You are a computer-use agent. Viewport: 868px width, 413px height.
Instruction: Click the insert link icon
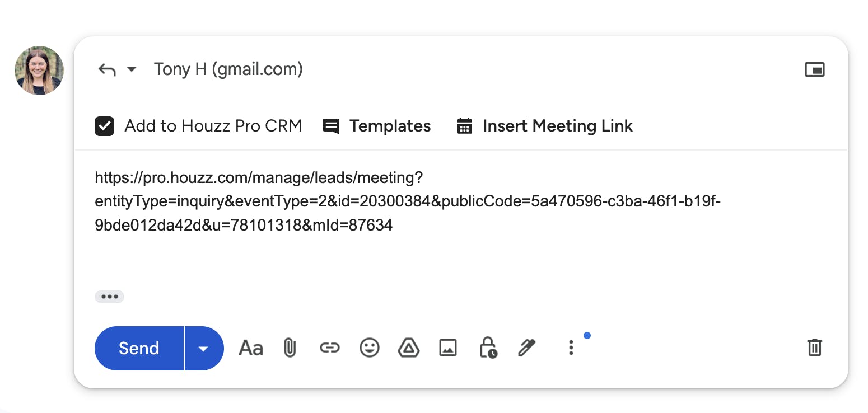(x=329, y=348)
